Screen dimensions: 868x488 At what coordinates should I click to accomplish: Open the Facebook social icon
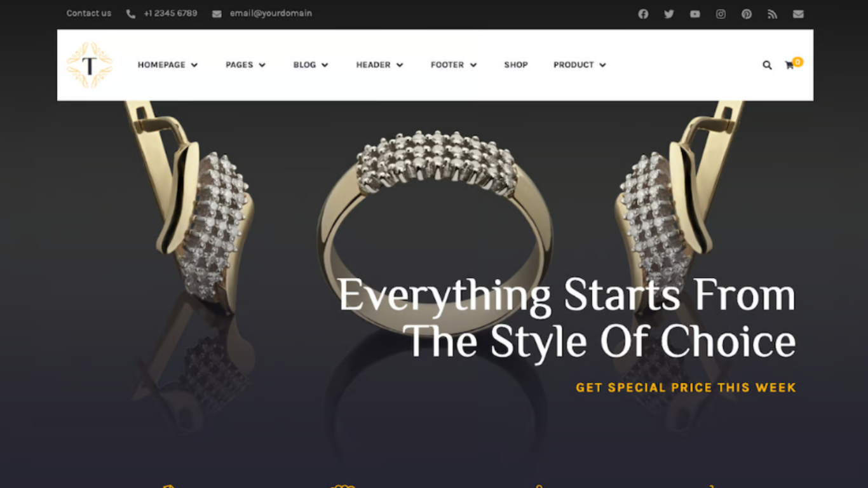tap(643, 14)
